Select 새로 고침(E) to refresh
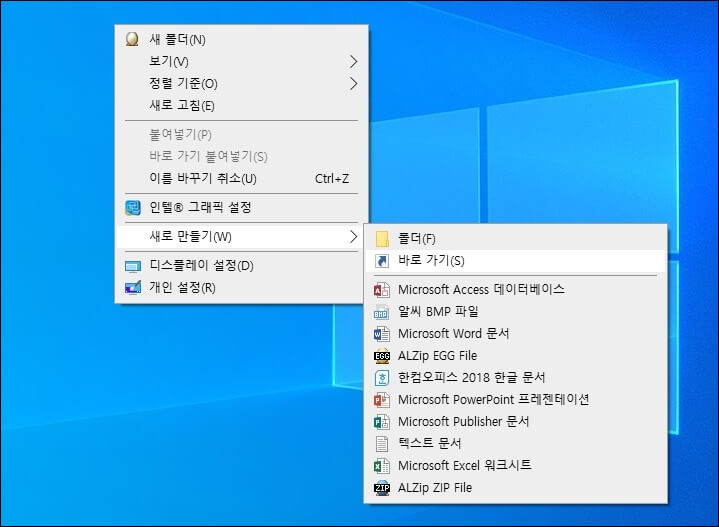719x527 pixels. [x=242, y=105]
